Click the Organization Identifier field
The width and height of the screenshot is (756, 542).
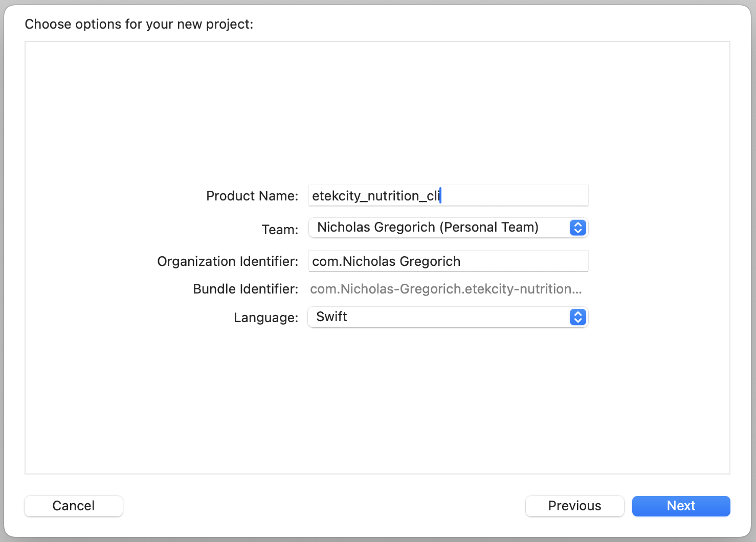(x=448, y=261)
